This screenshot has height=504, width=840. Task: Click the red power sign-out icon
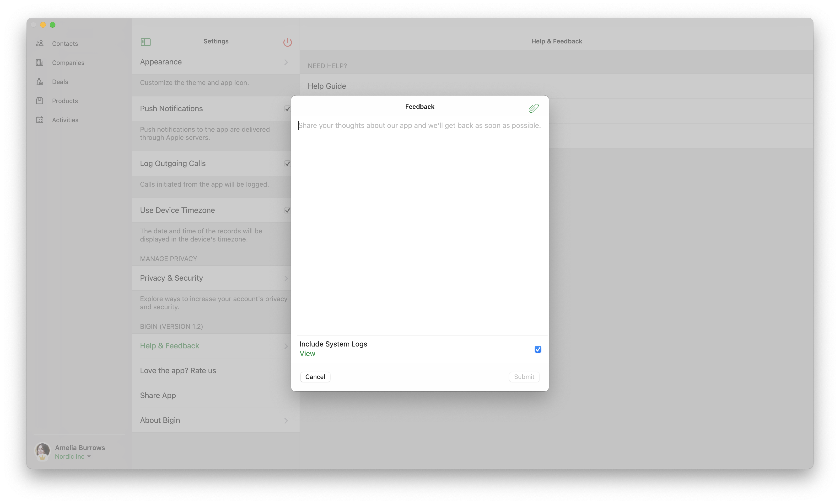click(x=287, y=42)
